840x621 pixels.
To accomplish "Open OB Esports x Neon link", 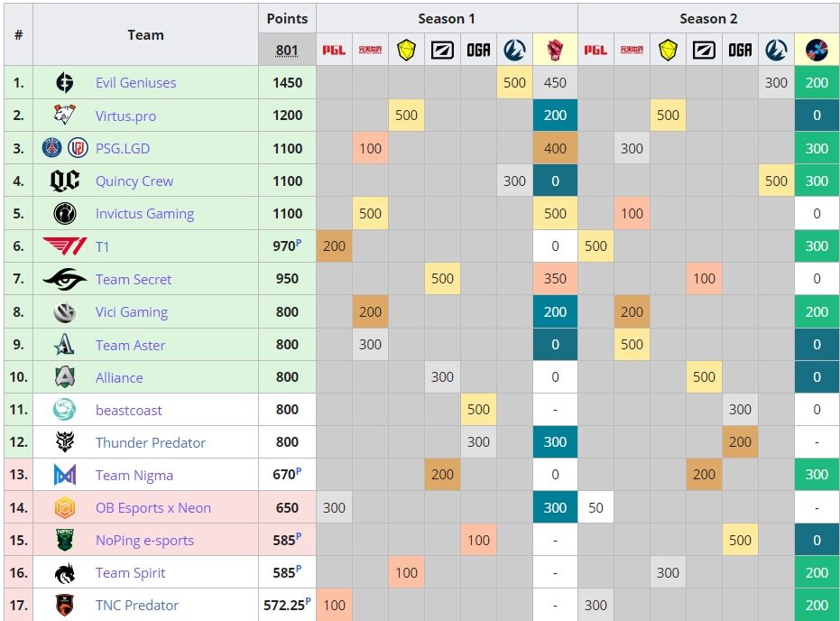I will 153,508.
